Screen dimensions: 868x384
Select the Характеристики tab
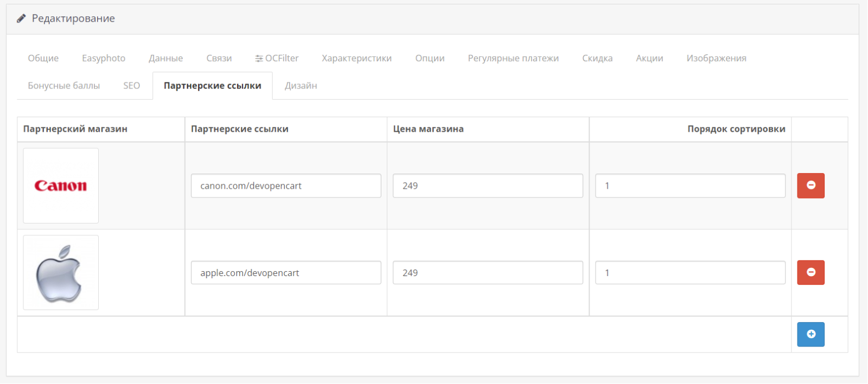coord(357,58)
